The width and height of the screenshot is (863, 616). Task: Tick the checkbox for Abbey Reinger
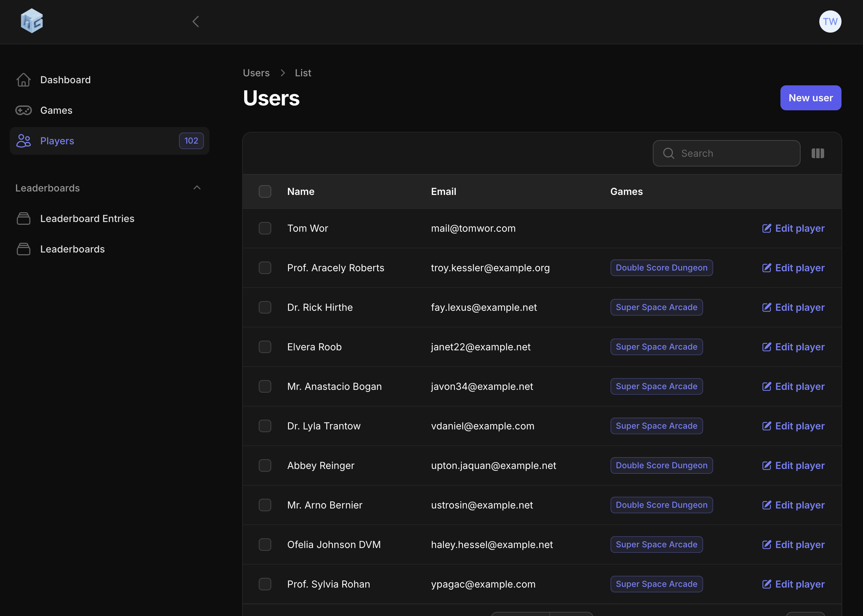coord(265,465)
